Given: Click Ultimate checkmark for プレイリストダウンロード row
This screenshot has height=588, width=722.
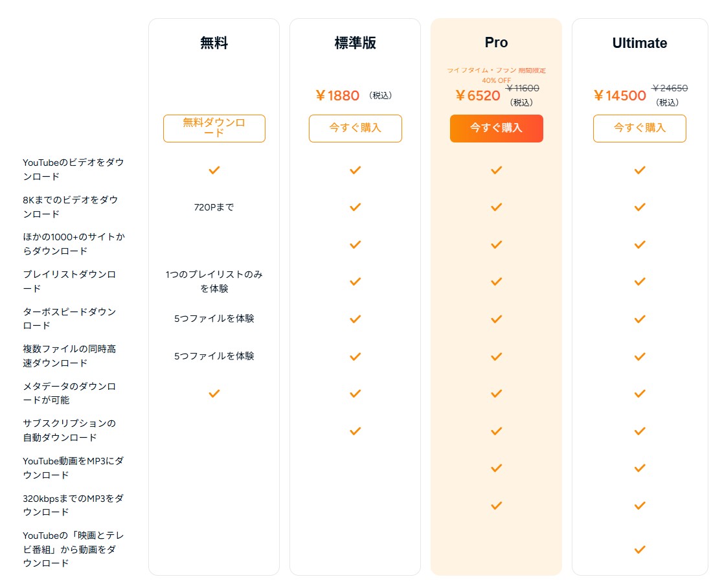Looking at the screenshot, I should [x=639, y=282].
